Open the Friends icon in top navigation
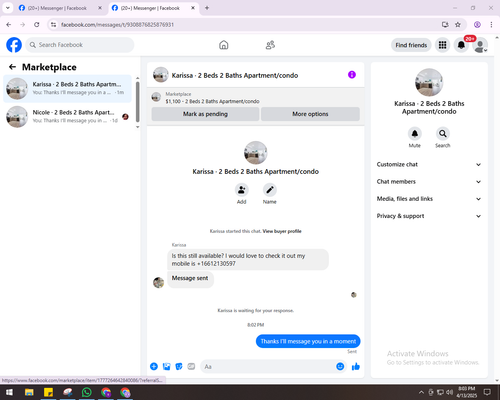This screenshot has width=500, height=400. coord(270,45)
